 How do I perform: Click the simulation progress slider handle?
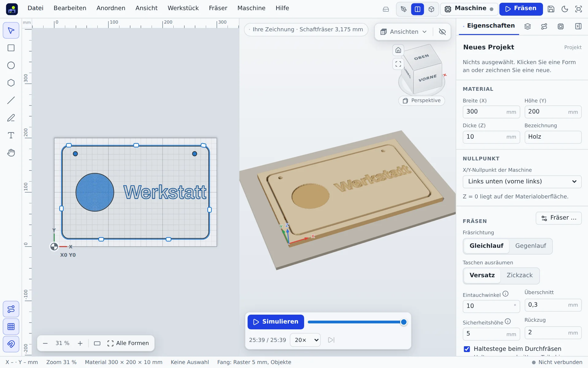404,322
